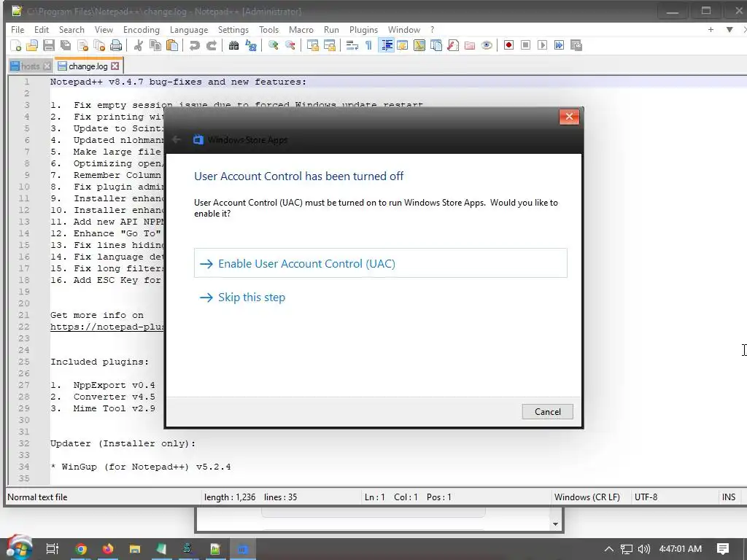Click Enable User Account Control (UAC)

pos(380,262)
